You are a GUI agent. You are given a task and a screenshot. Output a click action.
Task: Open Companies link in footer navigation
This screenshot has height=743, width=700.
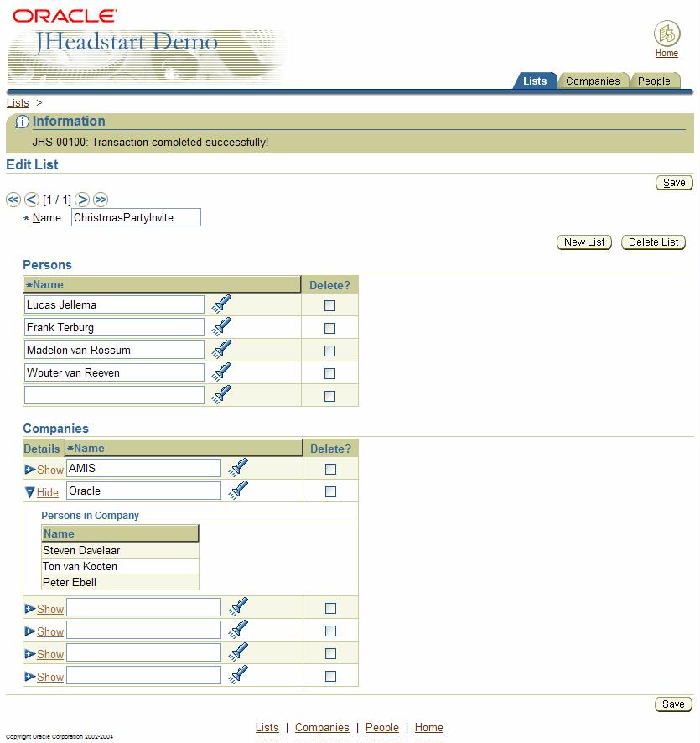click(x=322, y=727)
